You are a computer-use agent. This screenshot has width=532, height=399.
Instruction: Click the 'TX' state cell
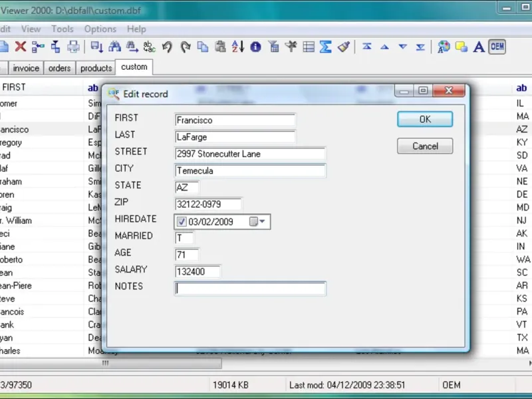(522, 338)
